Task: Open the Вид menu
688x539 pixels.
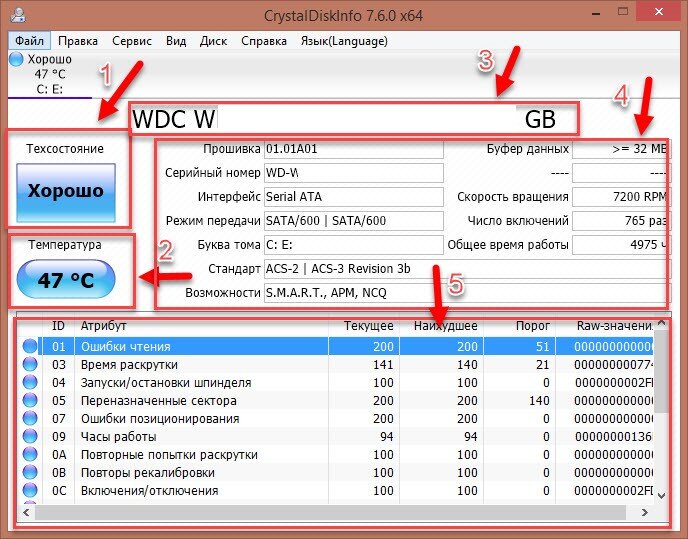Action: pyautogui.click(x=176, y=41)
